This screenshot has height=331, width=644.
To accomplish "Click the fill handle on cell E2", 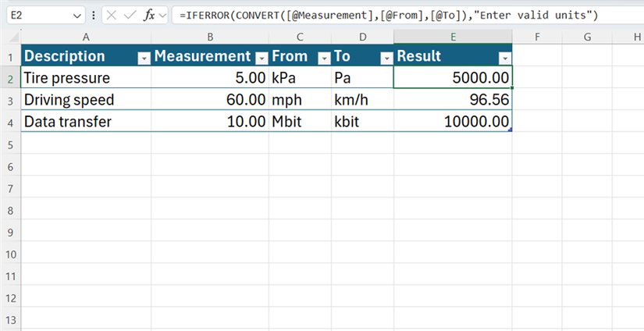I will tap(512, 88).
